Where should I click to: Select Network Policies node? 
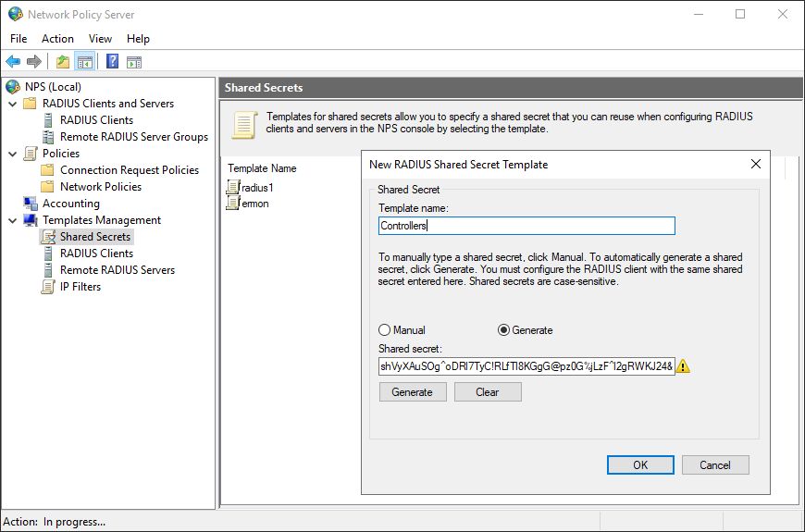[101, 186]
